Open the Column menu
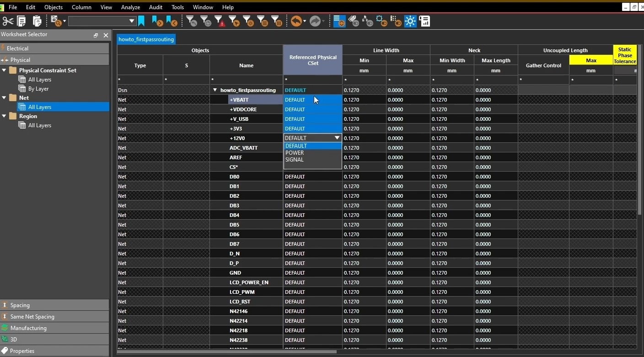 [81, 7]
